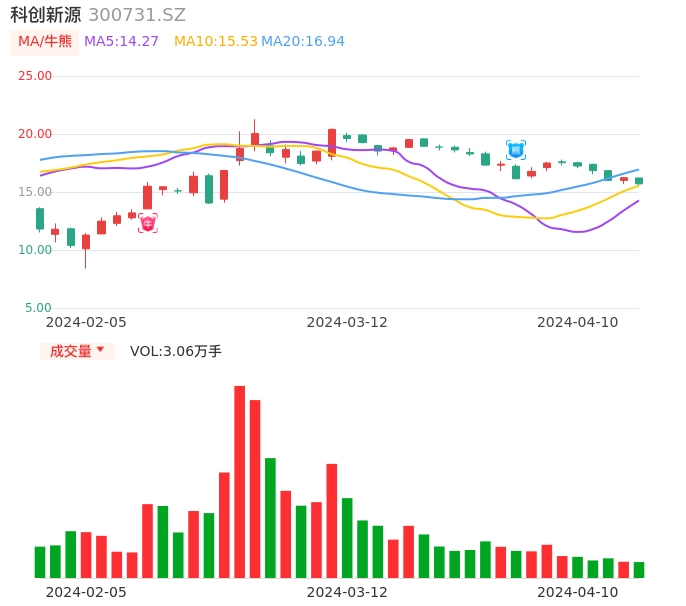This screenshot has height=606, width=686.
Task: Click the VOL:3.06万手 volume readout
Action: coord(176,351)
